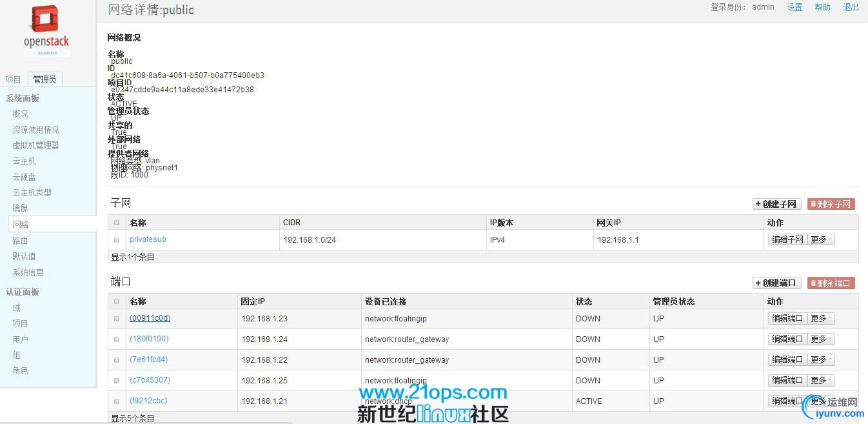Check the (c7b45307) port checkbox
This screenshot has height=424, width=868.
117,380
